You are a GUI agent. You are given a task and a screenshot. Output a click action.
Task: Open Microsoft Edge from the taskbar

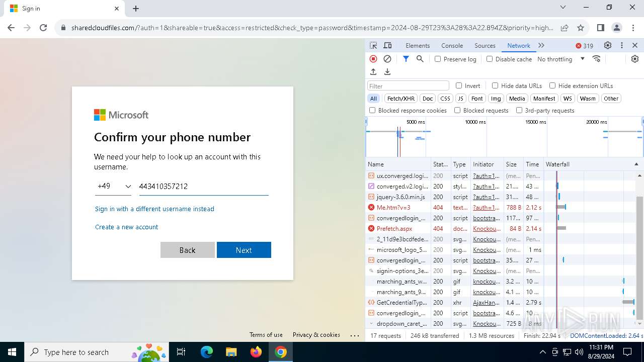[207, 352]
